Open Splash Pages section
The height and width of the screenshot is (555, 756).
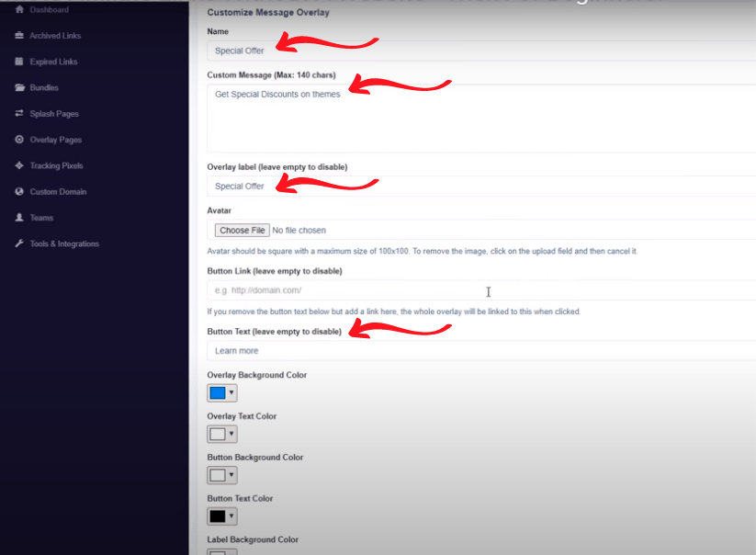tap(54, 114)
